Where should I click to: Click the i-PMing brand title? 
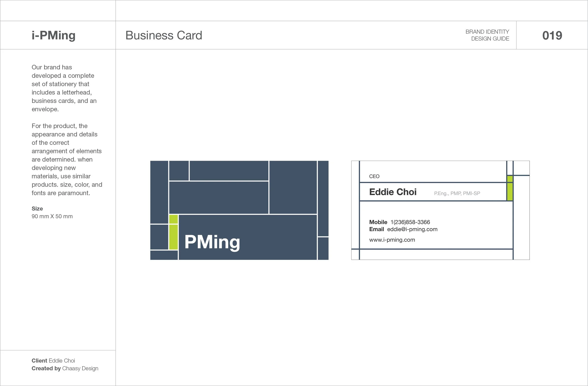[53, 35]
